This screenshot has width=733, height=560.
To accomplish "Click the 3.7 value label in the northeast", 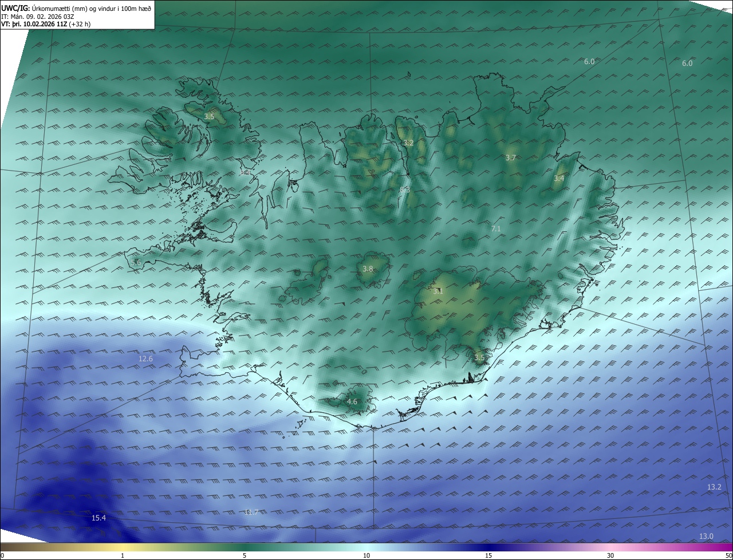I will (511, 157).
